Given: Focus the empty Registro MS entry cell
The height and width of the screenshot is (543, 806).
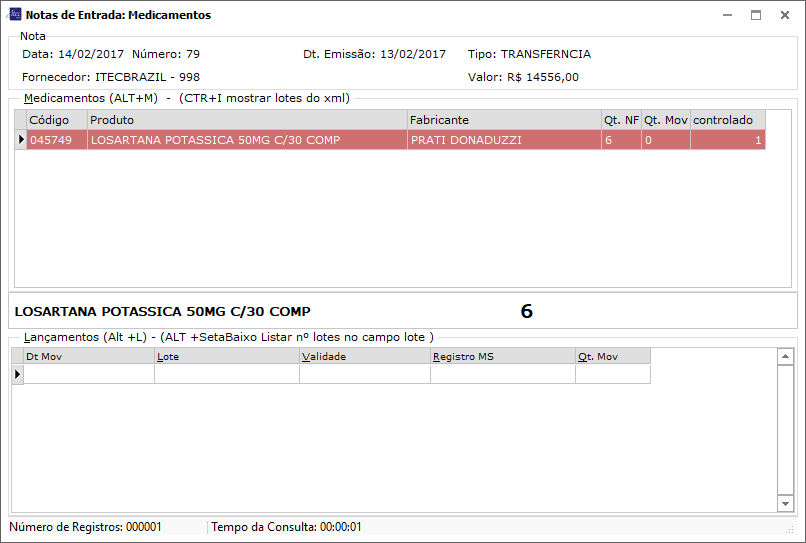Looking at the screenshot, I should (503, 374).
